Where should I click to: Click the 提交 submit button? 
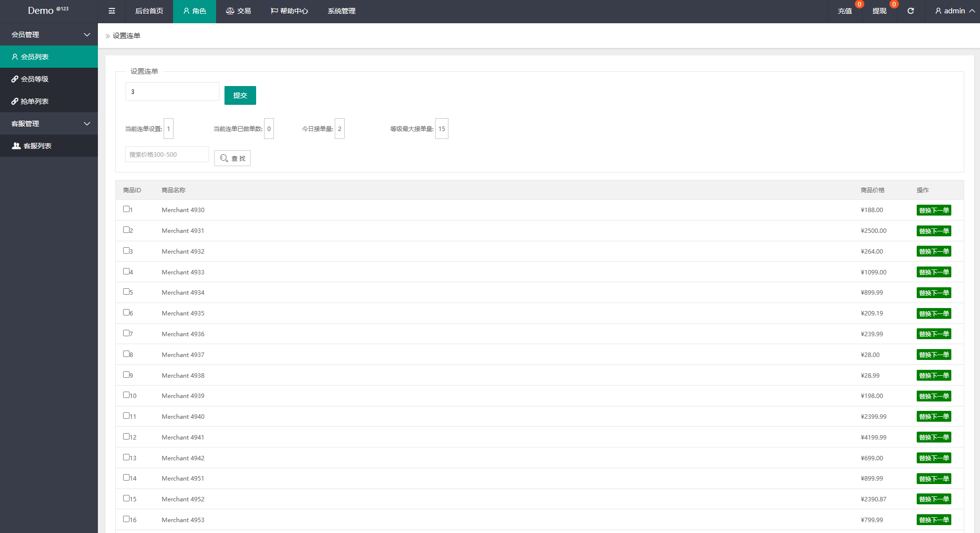click(240, 95)
